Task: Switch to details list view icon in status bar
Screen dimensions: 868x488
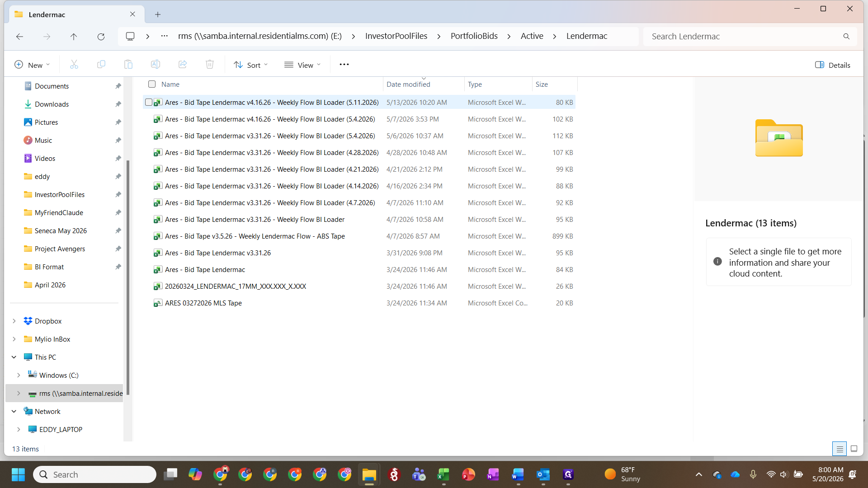Action: click(x=840, y=449)
